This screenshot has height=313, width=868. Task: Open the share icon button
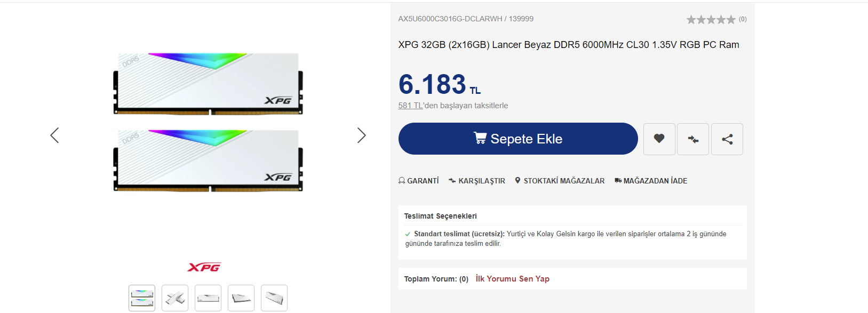(x=727, y=139)
